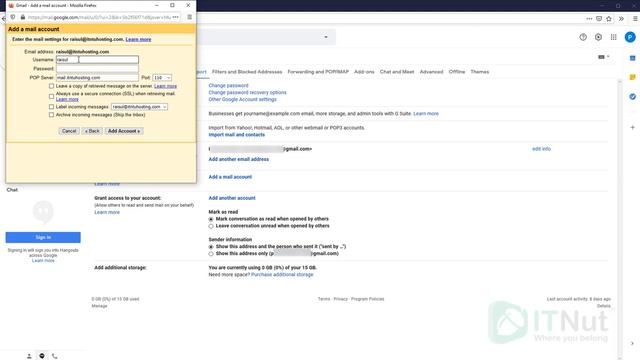The width and height of the screenshot is (640, 360).
Task: Open input tools keyboard selector
Action: click(604, 57)
